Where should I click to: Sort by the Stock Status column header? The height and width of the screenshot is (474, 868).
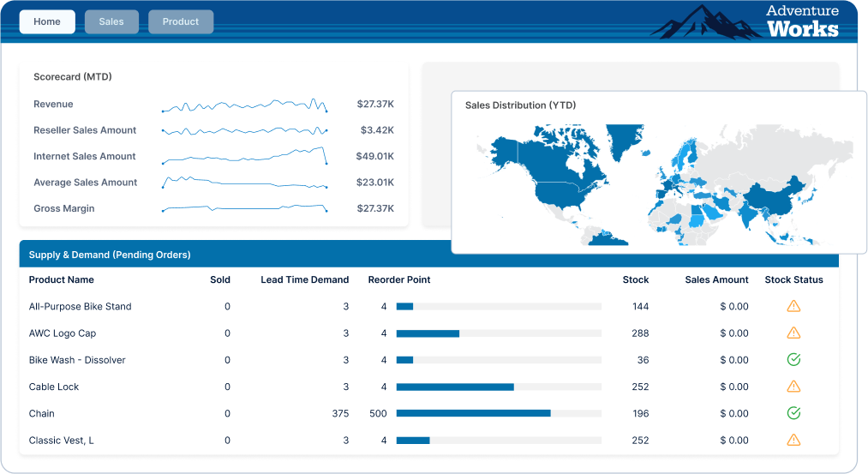(x=793, y=279)
